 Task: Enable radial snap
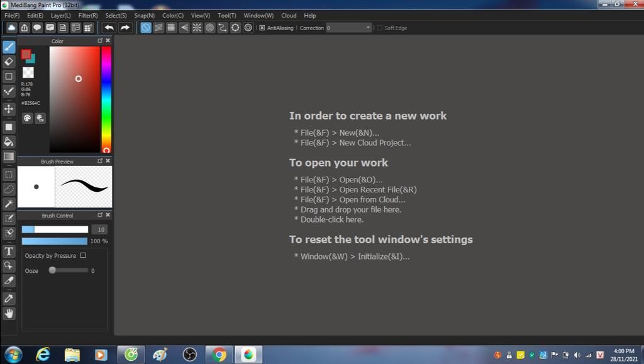[x=197, y=28]
